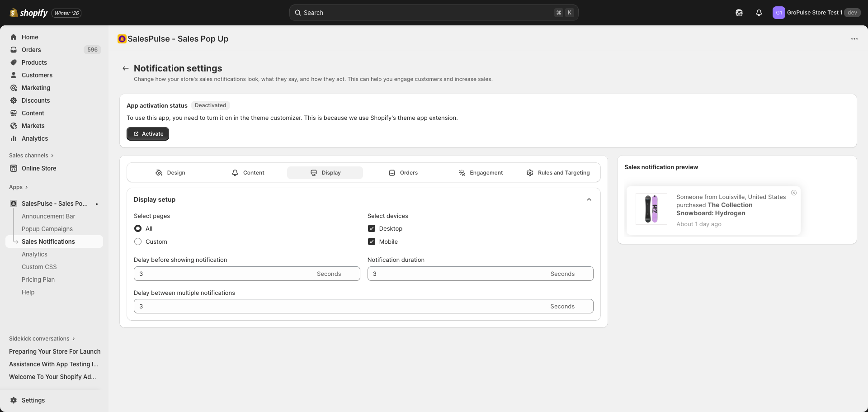868x412 pixels.
Task: Expand the Sales channels section
Action: tap(31, 156)
